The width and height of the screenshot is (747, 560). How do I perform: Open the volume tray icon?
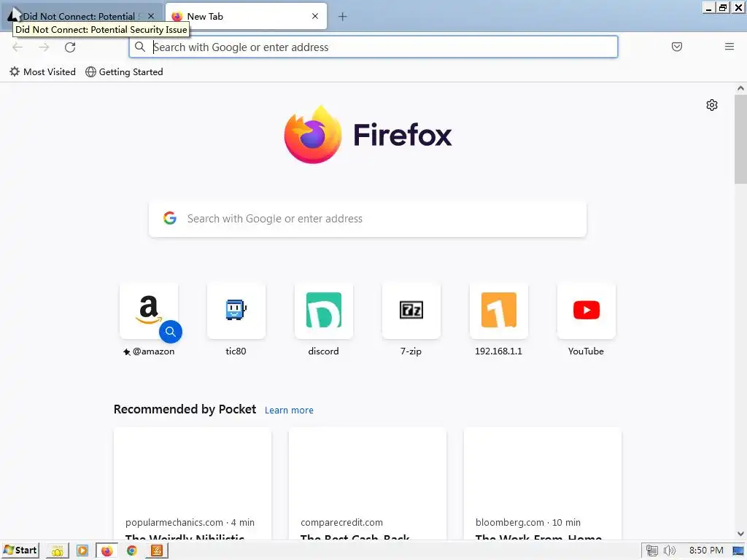click(x=670, y=551)
